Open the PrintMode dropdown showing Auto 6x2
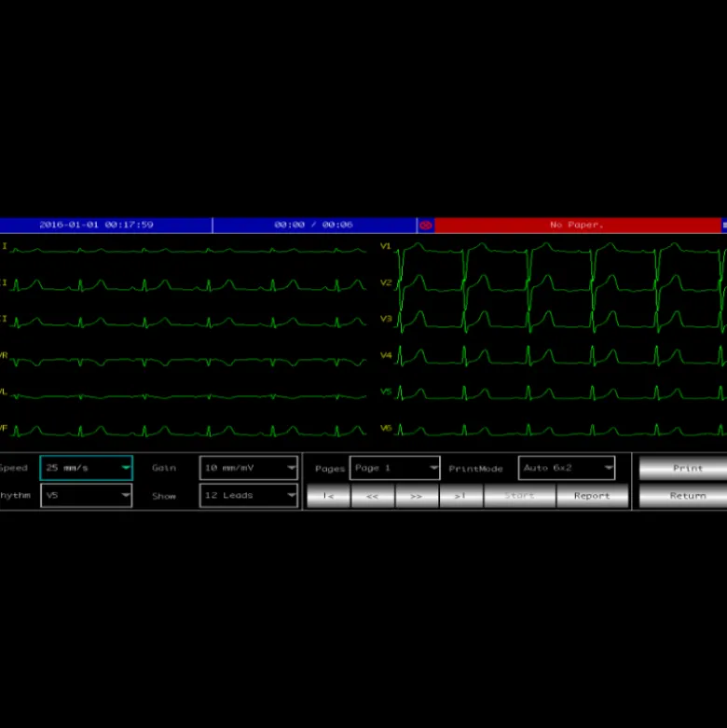This screenshot has width=727, height=728. pos(567,468)
